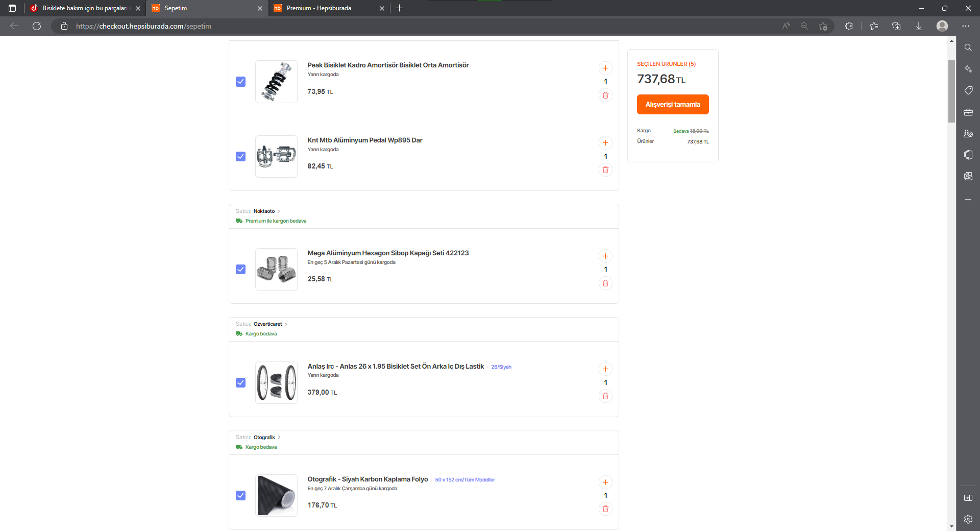Deselect Anlaş Irc Dış Lastik set

point(241,382)
